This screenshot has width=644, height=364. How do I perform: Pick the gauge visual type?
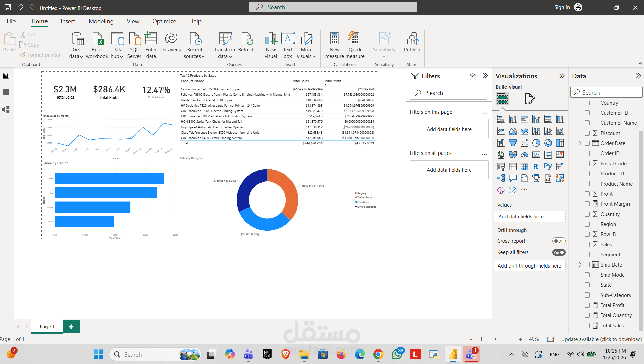tap(524, 155)
